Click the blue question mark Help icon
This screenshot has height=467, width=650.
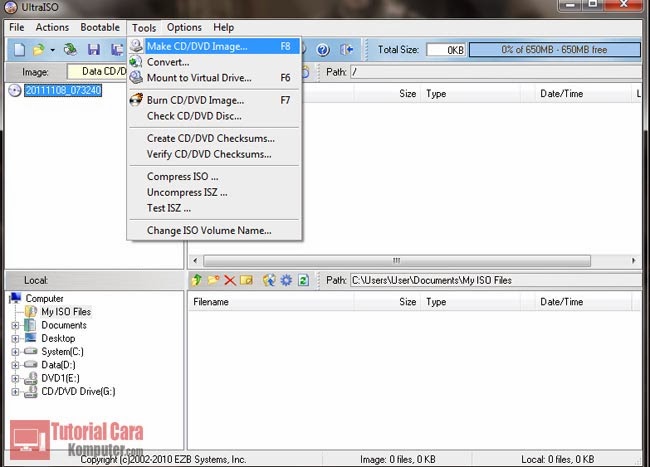coord(323,50)
